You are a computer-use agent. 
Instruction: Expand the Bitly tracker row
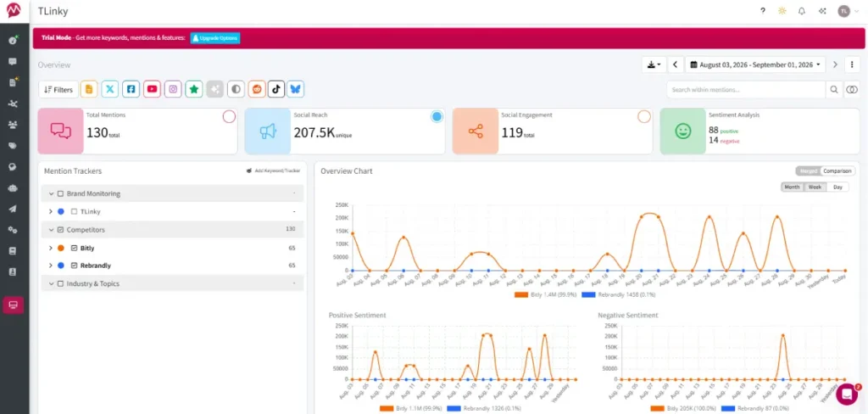tap(50, 249)
